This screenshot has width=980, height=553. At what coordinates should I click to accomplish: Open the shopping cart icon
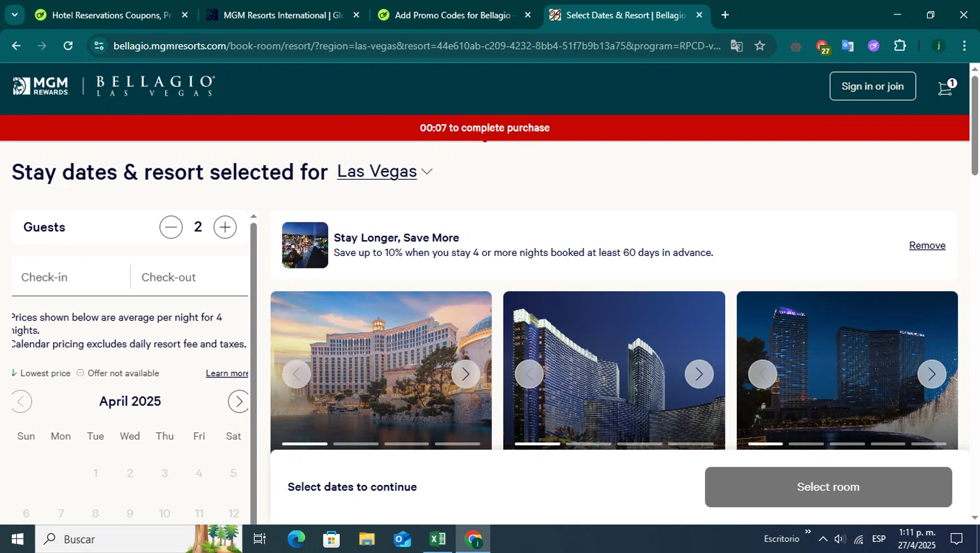tap(946, 87)
